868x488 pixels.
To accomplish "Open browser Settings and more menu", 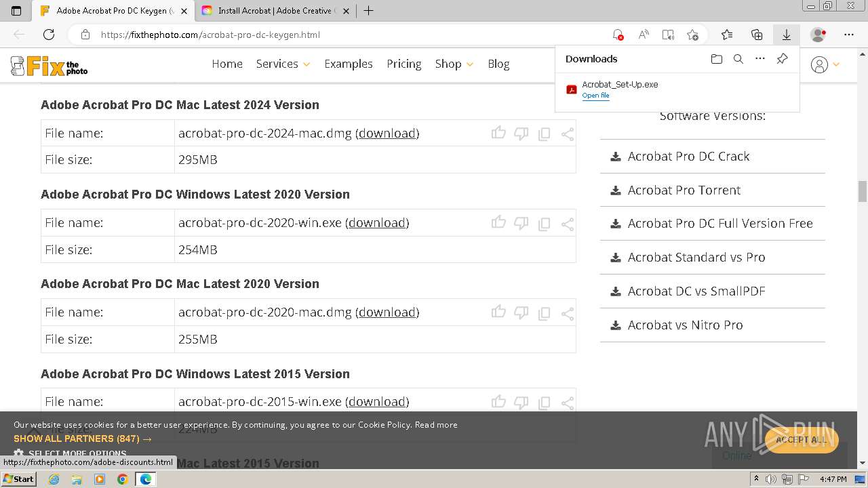I will (x=849, y=35).
